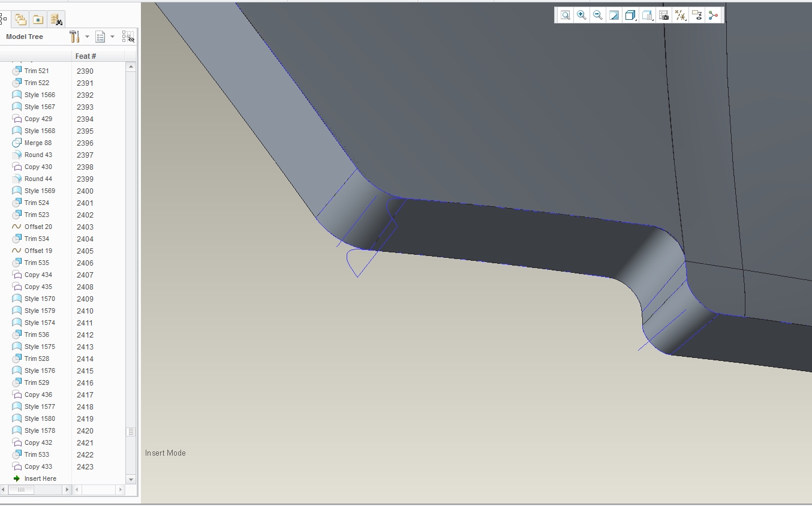This screenshot has width=812, height=506.
Task: Click the Insert Here marker
Action: click(35, 478)
